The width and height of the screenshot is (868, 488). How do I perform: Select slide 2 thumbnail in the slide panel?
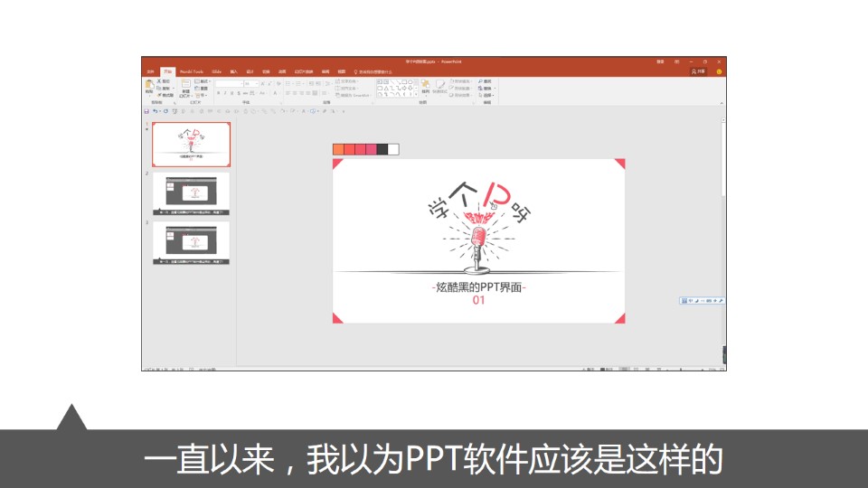(191, 192)
